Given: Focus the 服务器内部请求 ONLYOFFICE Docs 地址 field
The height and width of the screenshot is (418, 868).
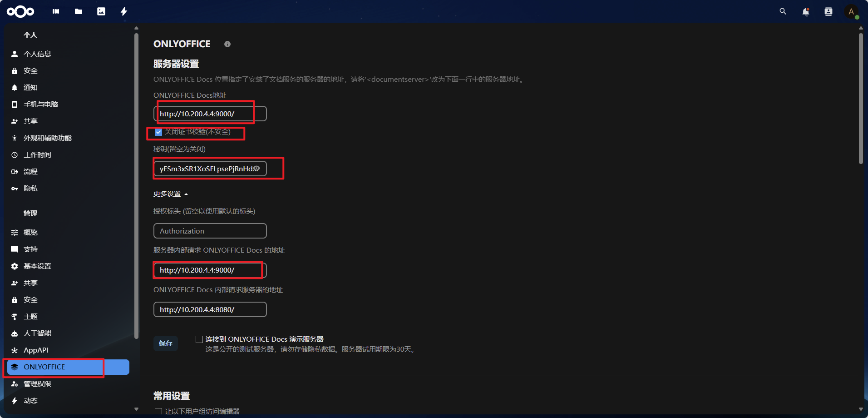Looking at the screenshot, I should (x=210, y=270).
